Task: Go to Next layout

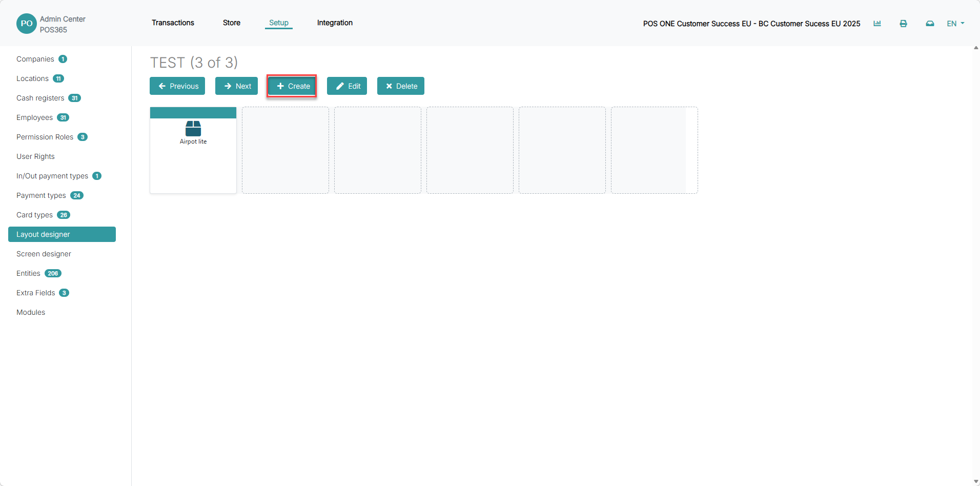Action: tap(236, 86)
